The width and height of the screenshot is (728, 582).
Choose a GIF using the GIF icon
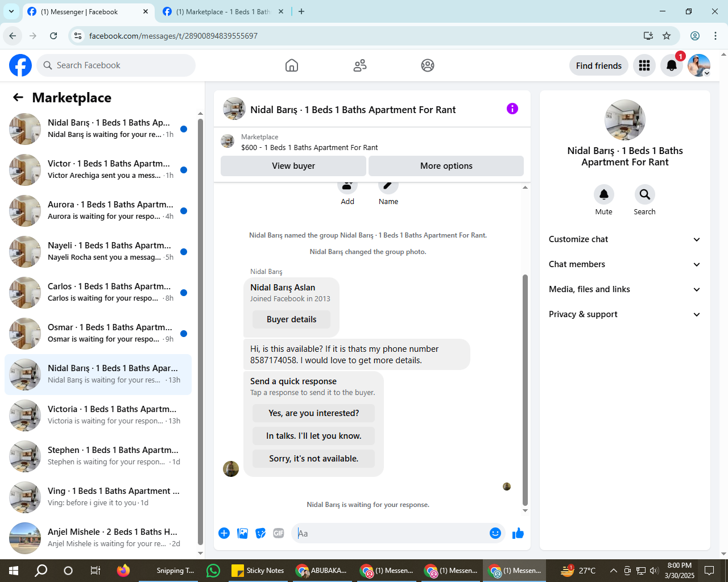click(279, 533)
